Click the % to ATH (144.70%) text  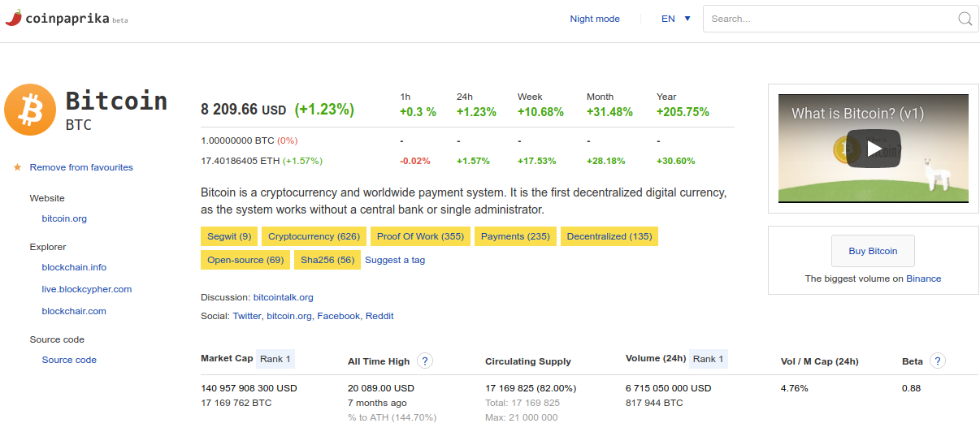392,417
